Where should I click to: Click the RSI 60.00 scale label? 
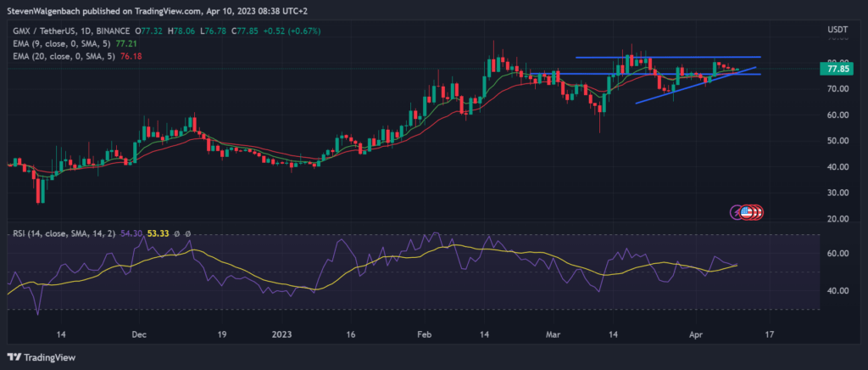(x=837, y=254)
